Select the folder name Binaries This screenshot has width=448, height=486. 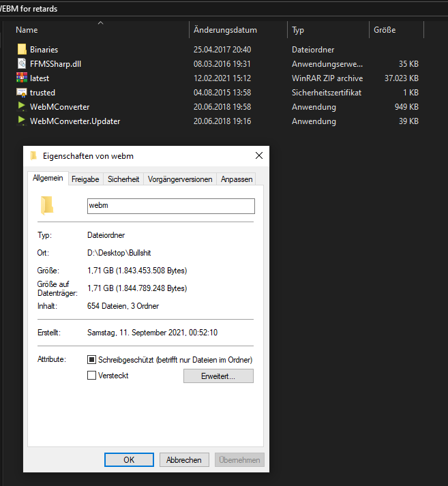(44, 50)
